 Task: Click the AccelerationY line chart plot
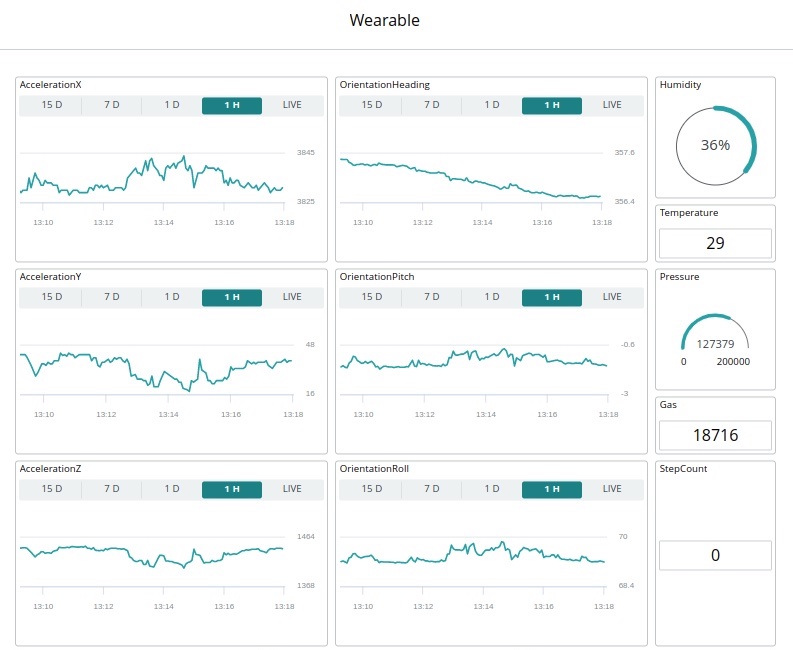[x=157, y=369]
